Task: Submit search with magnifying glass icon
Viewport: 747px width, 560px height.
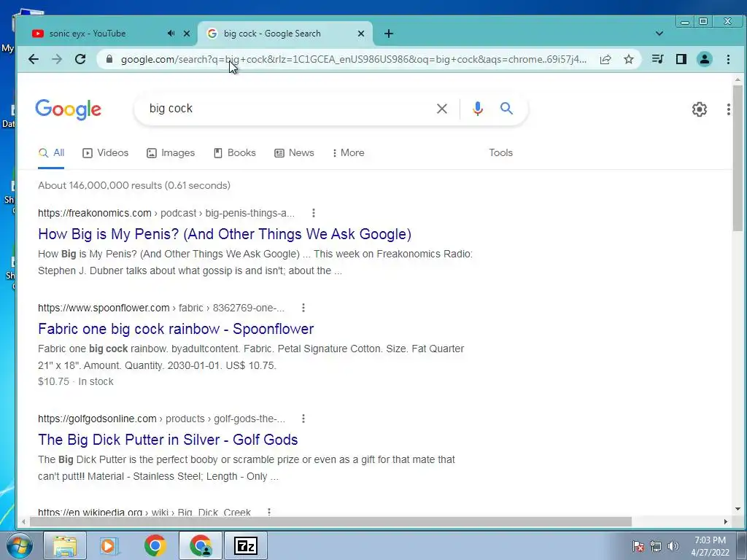Action: pyautogui.click(x=506, y=109)
